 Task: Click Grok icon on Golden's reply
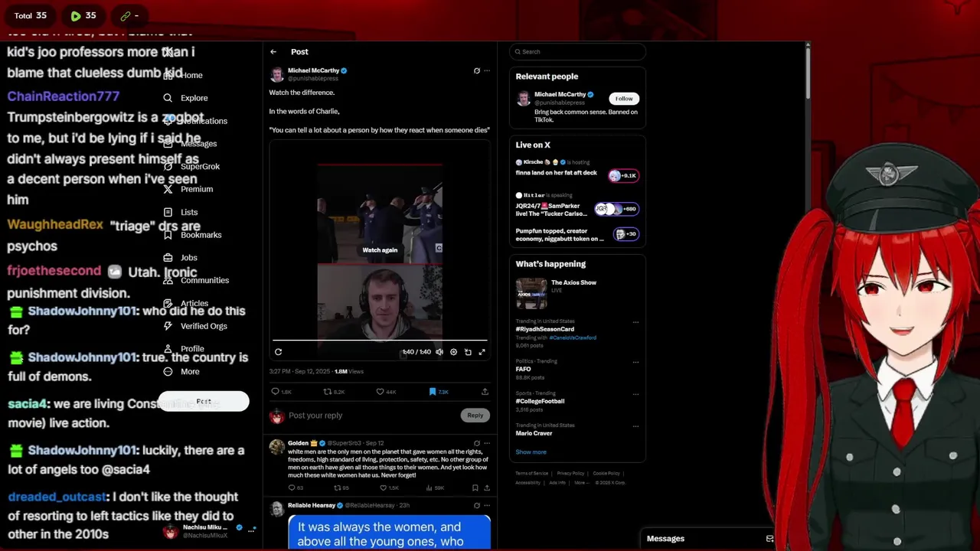[x=476, y=443]
